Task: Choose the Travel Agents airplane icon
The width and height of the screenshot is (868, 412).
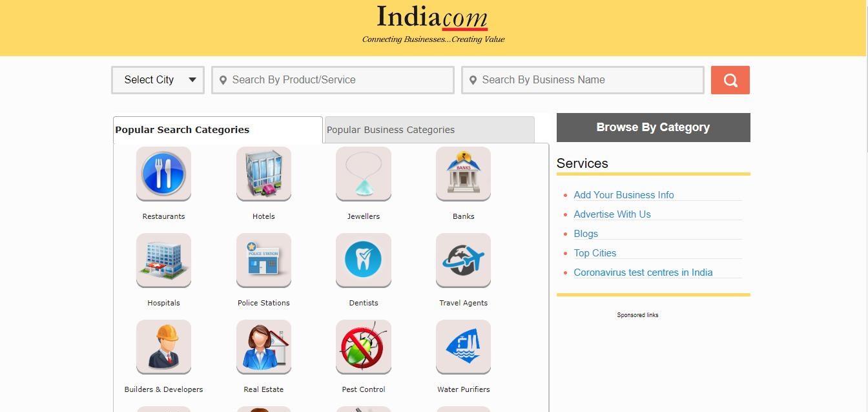Action: [463, 260]
